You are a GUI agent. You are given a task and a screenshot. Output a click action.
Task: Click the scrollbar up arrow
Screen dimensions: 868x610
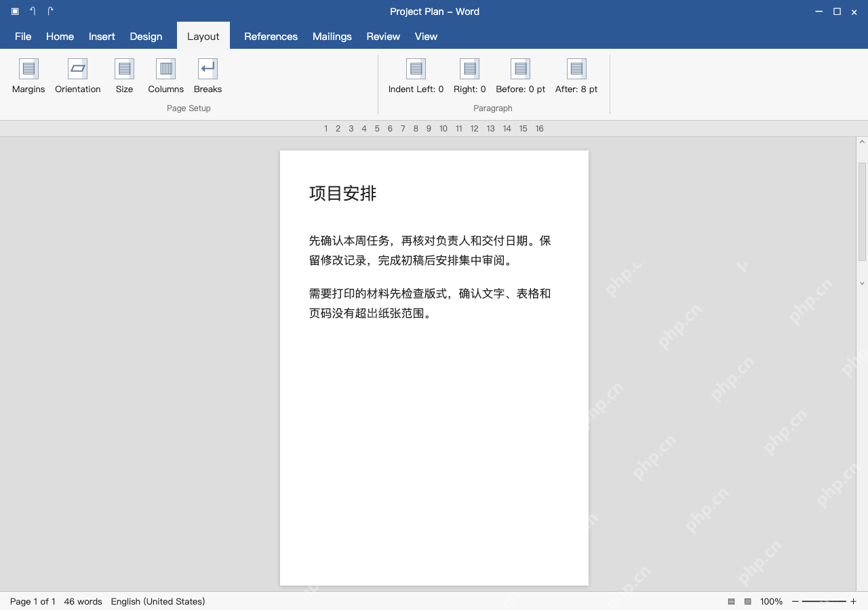pos(863,142)
